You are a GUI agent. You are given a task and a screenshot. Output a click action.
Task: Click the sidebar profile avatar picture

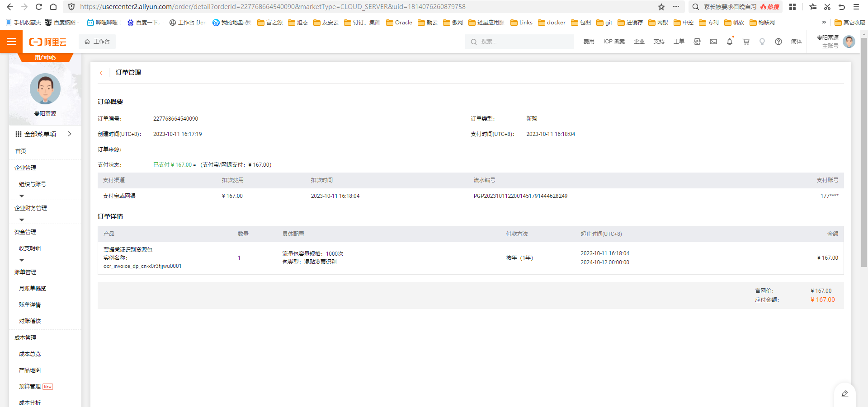(x=45, y=89)
